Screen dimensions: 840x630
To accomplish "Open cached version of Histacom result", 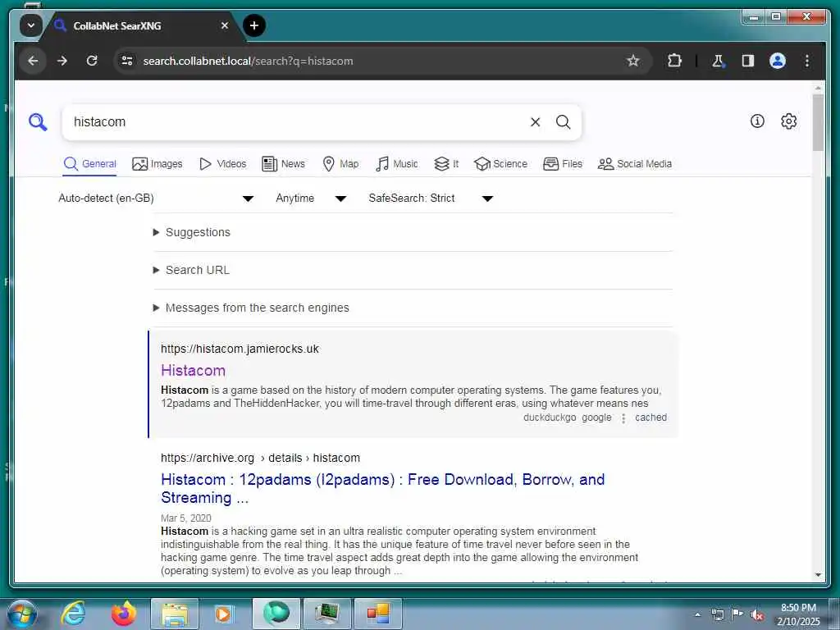I will 651,418.
